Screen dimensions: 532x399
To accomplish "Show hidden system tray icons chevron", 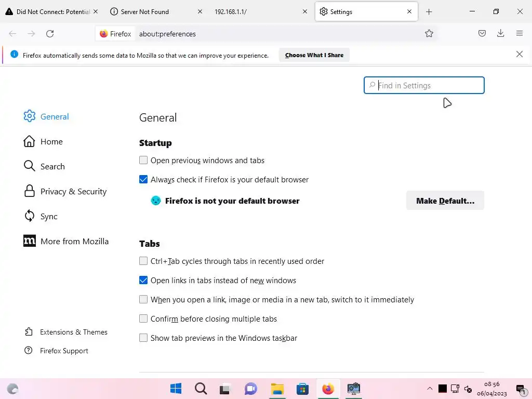I will [x=430, y=389].
